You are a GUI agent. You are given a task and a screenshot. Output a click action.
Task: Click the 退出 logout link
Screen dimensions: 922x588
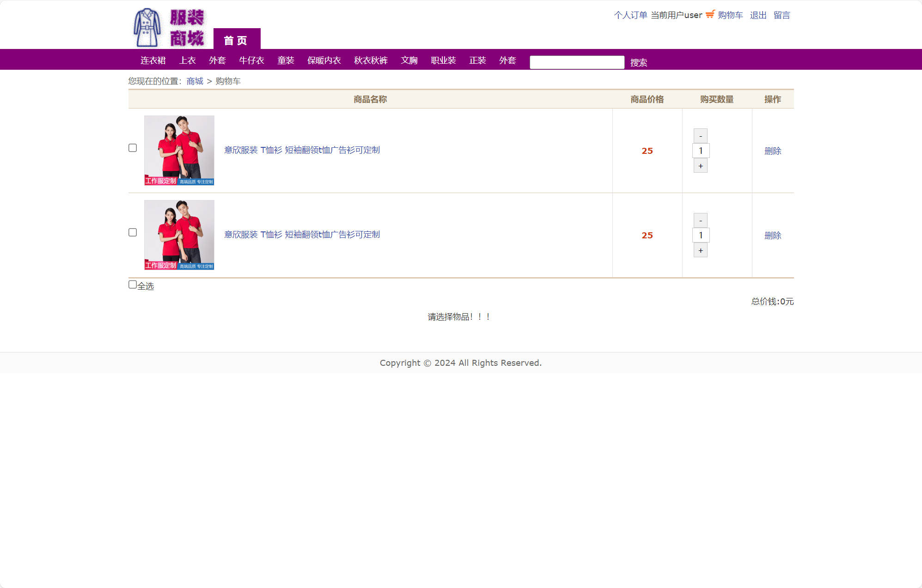click(x=758, y=15)
